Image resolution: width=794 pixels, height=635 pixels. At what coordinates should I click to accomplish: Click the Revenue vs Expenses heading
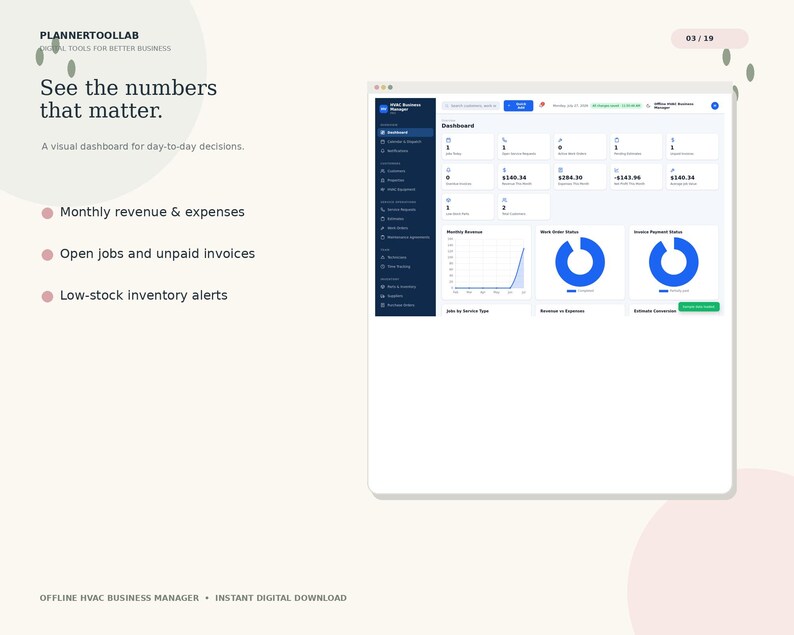(562, 311)
